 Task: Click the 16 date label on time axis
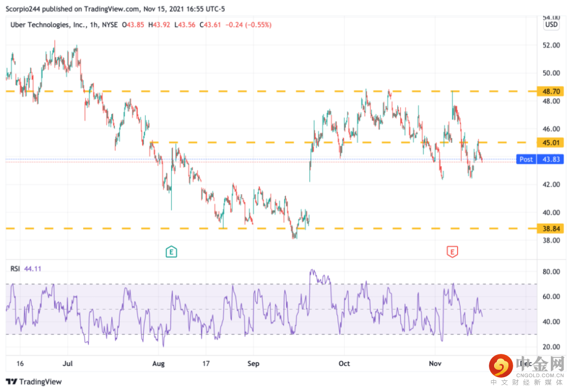[x=20, y=363]
